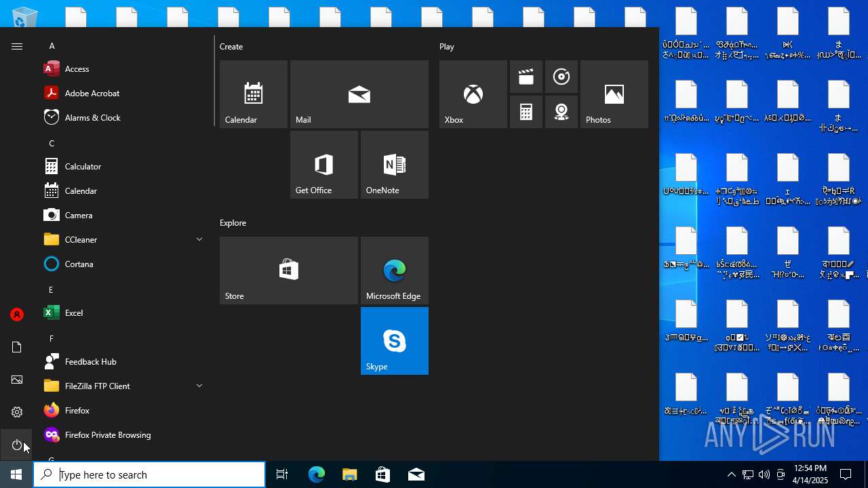The height and width of the screenshot is (488, 868).
Task: Open Settings gear in Start sidebar
Action: coord(17,412)
